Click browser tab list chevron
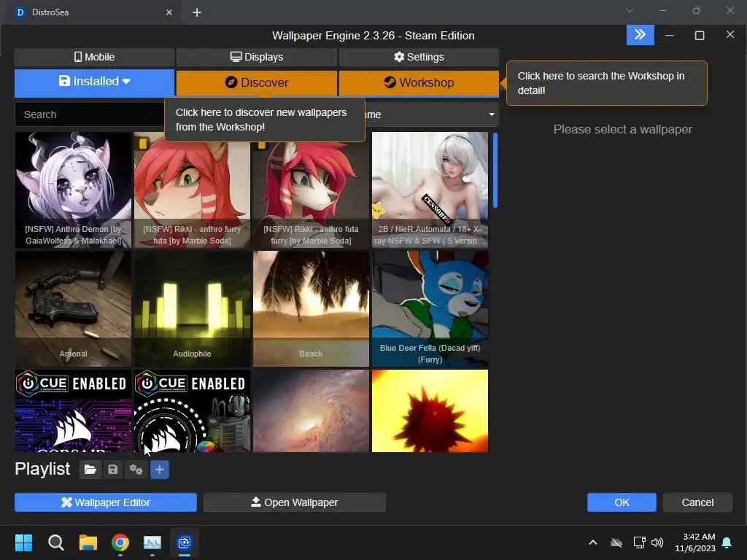 pos(630,10)
